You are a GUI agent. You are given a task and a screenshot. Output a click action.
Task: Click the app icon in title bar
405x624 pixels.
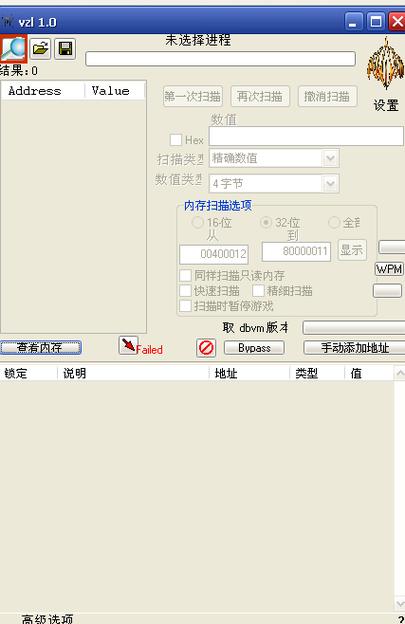[7, 21]
